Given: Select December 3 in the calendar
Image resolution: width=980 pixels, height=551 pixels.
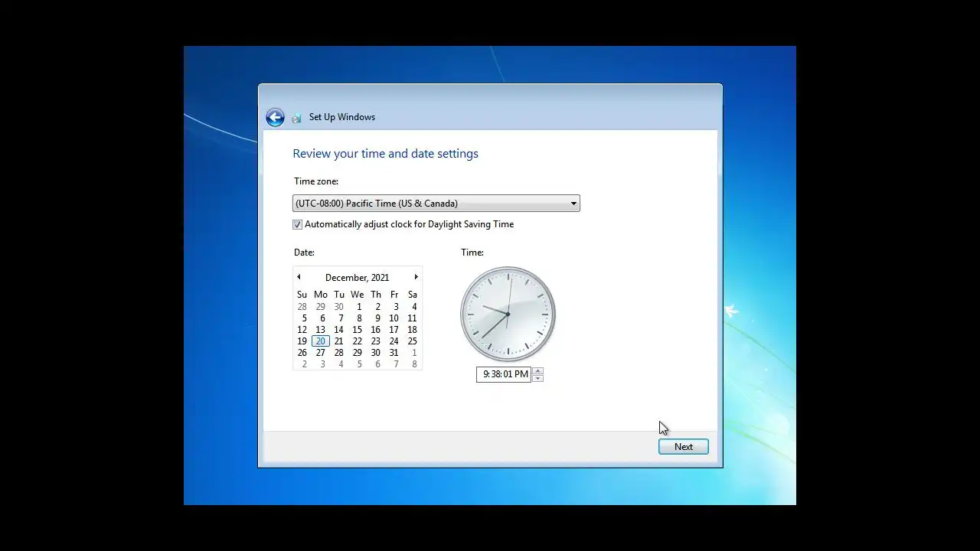Looking at the screenshot, I should pos(395,307).
